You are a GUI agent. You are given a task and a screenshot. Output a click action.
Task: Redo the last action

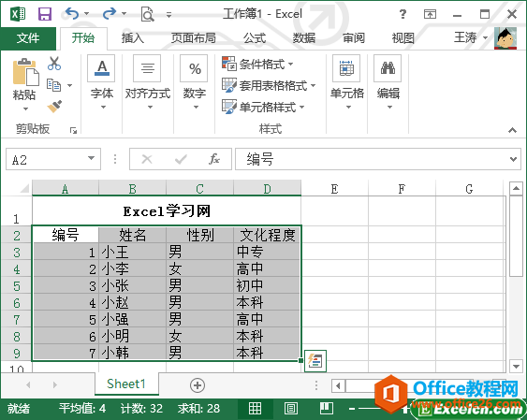pyautogui.click(x=110, y=14)
